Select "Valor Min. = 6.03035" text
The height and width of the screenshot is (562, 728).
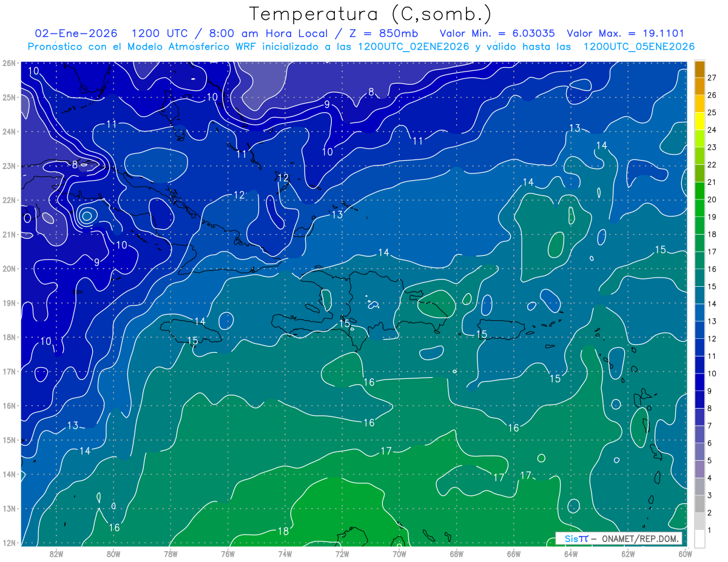pyautogui.click(x=496, y=33)
